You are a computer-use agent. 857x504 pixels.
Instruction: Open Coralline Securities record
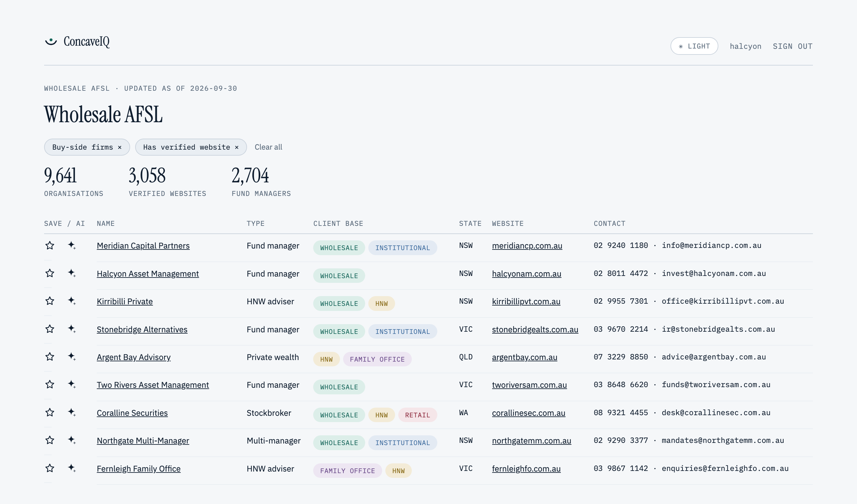[x=132, y=413]
